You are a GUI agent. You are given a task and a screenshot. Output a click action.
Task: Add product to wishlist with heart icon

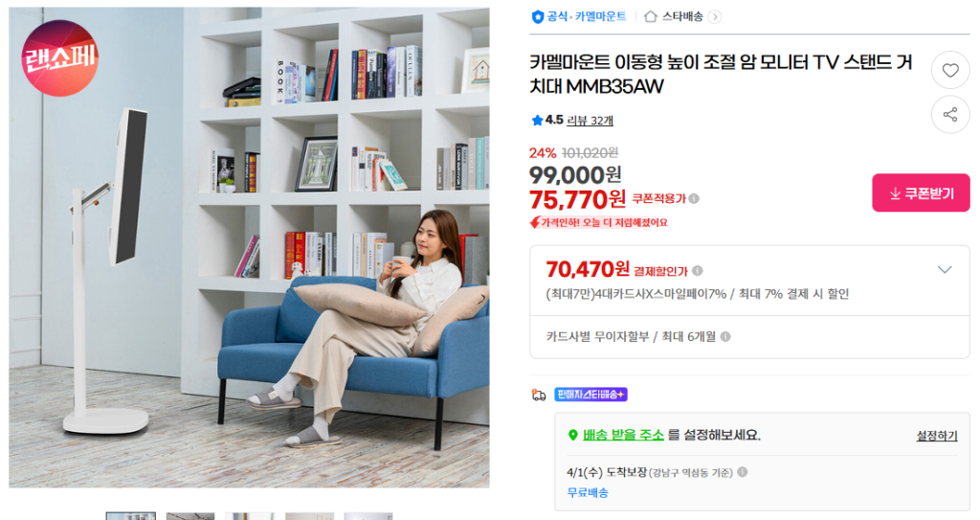click(x=950, y=70)
